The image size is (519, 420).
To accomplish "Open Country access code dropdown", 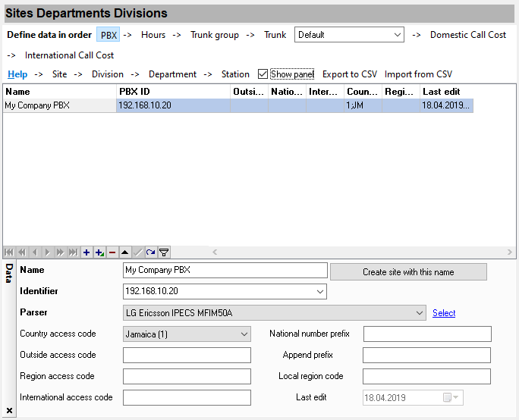I will point(244,334).
